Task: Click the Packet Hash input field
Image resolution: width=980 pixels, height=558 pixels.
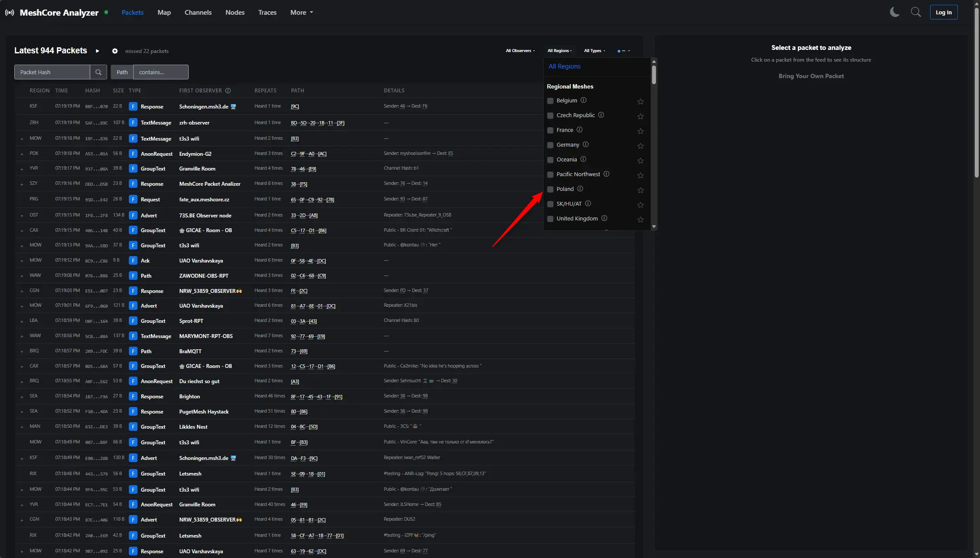Action: [x=52, y=72]
